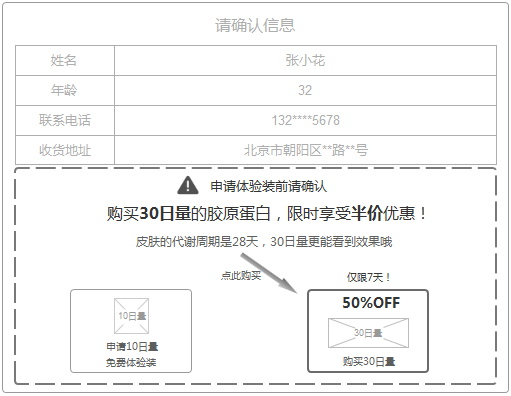The image size is (511, 396).
Task: Click the 申请体验装前请确认 notice text
Action: pyautogui.click(x=269, y=186)
